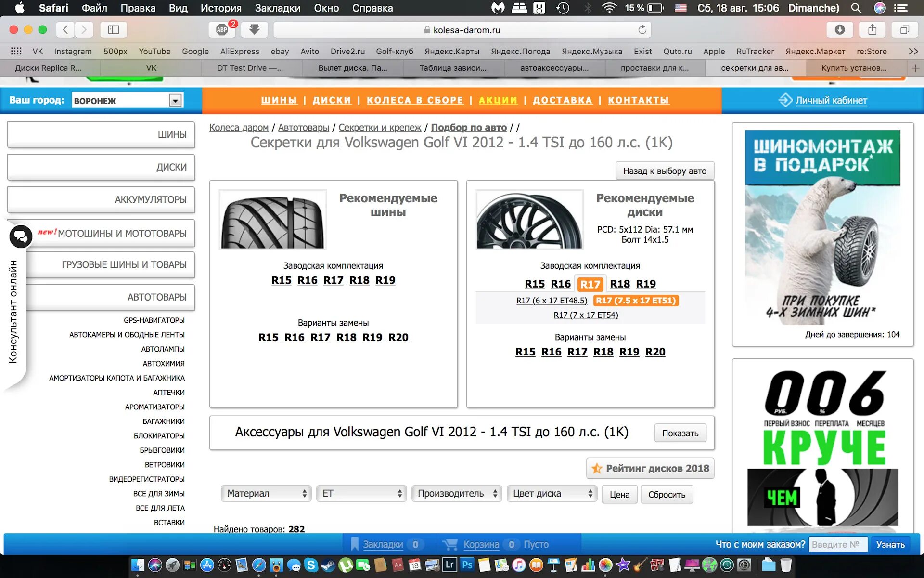This screenshot has width=924, height=578.
Task: Click the Safari sidebar toggle icon
Action: (114, 30)
